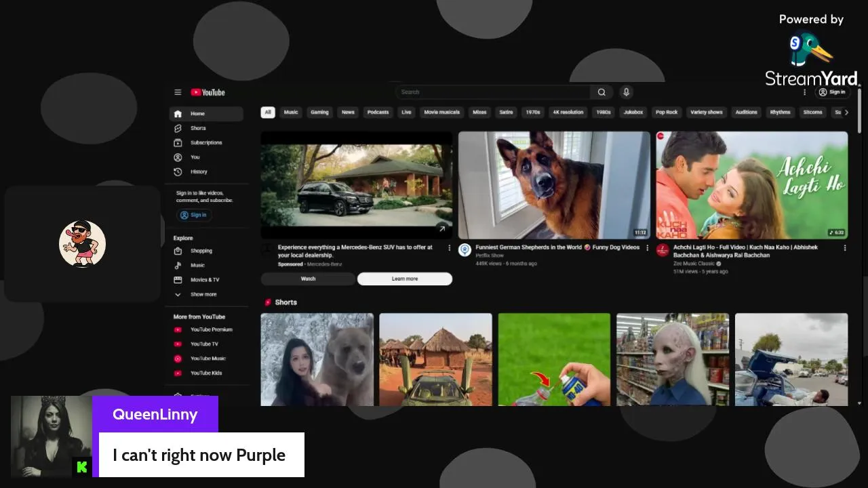Expand Show more under Explore
868x488 pixels.
pos(206,295)
